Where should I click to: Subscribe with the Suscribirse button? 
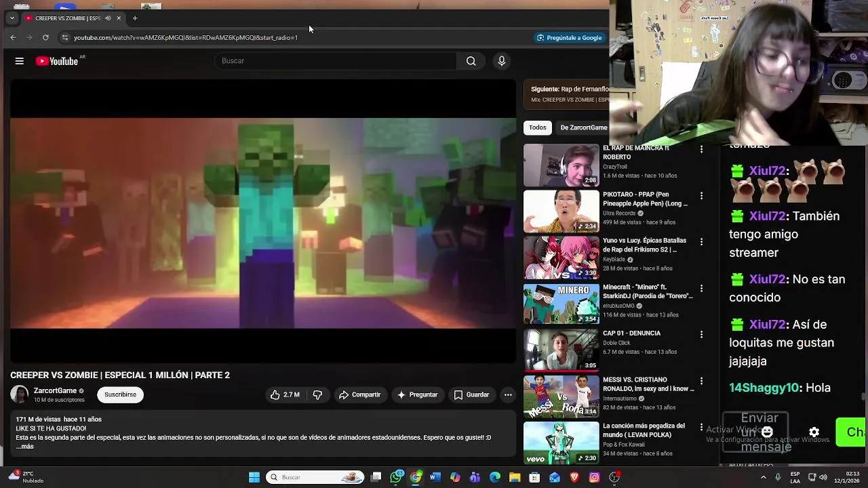(120, 394)
